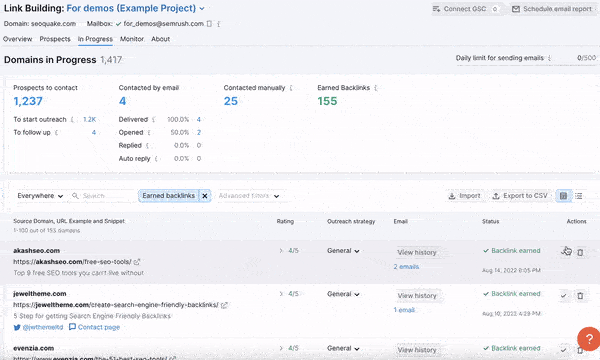Image resolution: width=600 pixels, height=360 pixels.
Task: Open the 2 emails link for akashseo.com
Action: [406, 267]
